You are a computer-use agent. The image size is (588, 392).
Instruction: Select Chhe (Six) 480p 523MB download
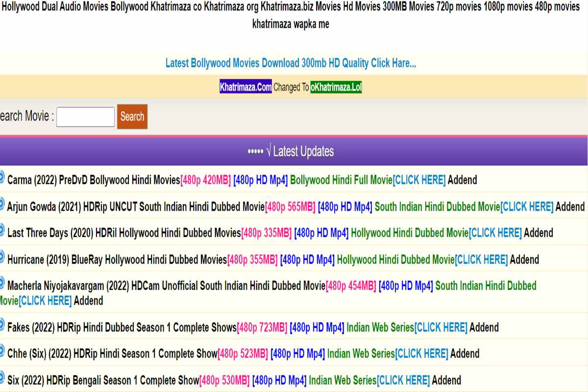pos(243,354)
